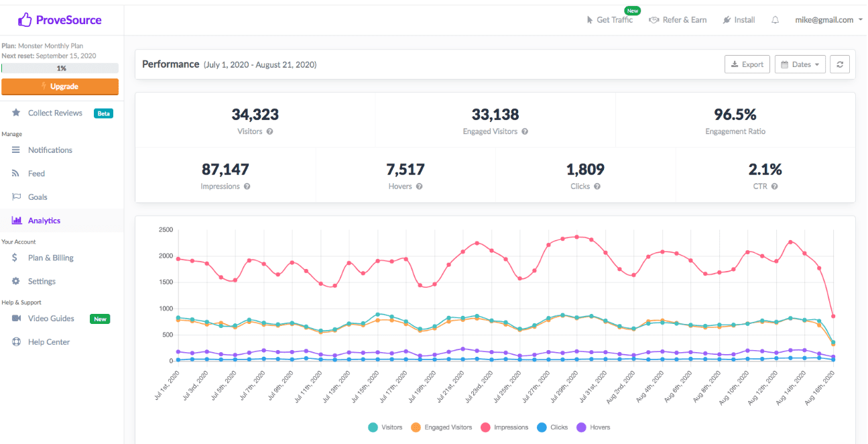Open the Get Traffic menu item
Screen dimensions: 868x444
tap(611, 19)
